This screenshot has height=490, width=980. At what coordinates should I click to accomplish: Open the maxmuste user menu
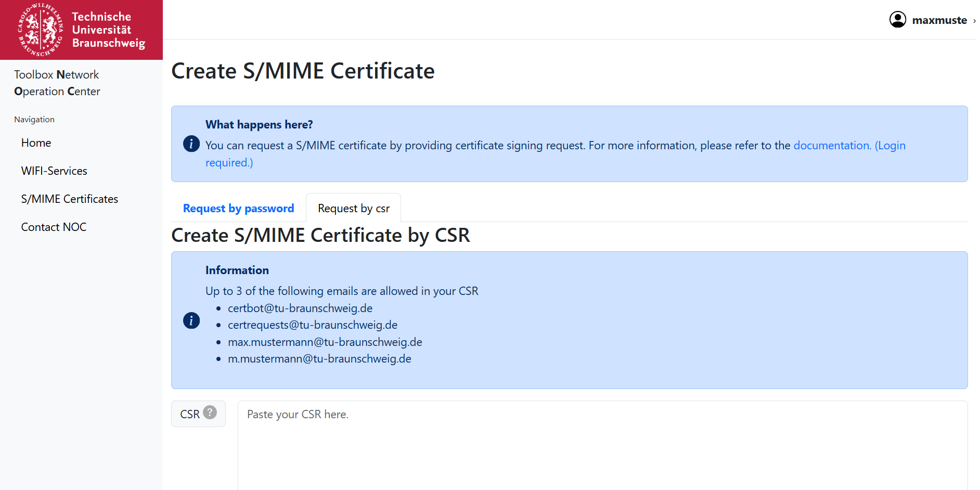(939, 20)
